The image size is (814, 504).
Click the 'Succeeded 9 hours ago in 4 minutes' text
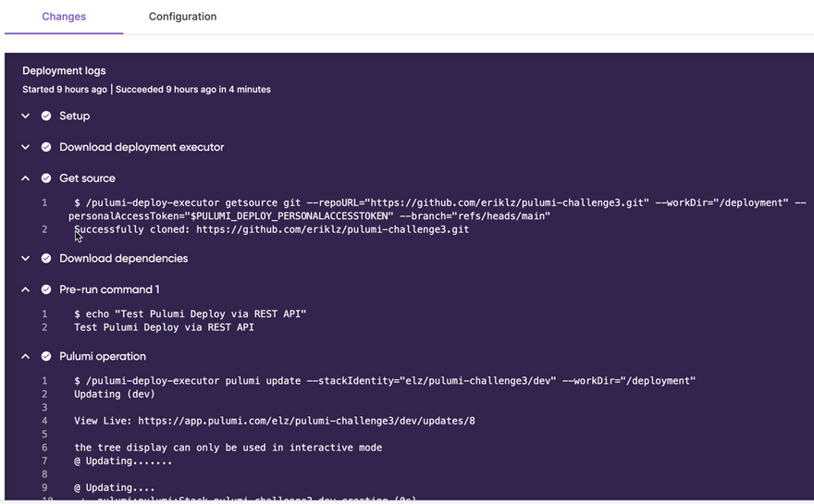coord(193,90)
